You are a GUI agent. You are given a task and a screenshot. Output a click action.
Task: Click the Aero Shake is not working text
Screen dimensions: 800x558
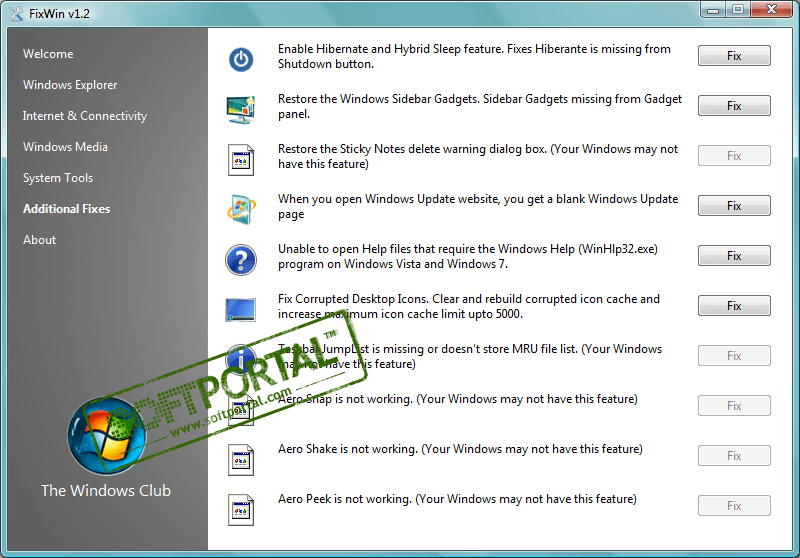point(460,449)
